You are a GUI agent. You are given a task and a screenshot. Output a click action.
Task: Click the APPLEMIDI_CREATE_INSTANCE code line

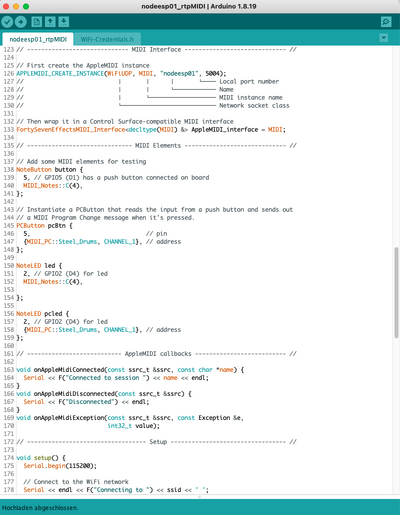[x=121, y=73]
